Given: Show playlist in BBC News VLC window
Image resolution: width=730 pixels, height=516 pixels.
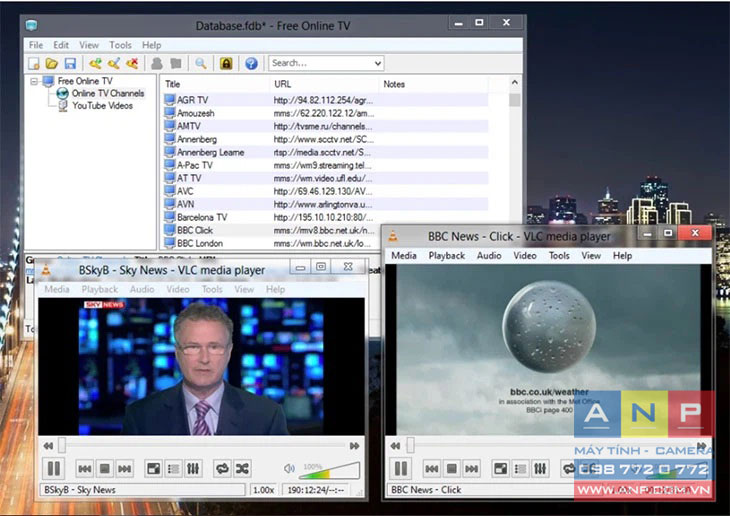Looking at the screenshot, I should coord(520,469).
